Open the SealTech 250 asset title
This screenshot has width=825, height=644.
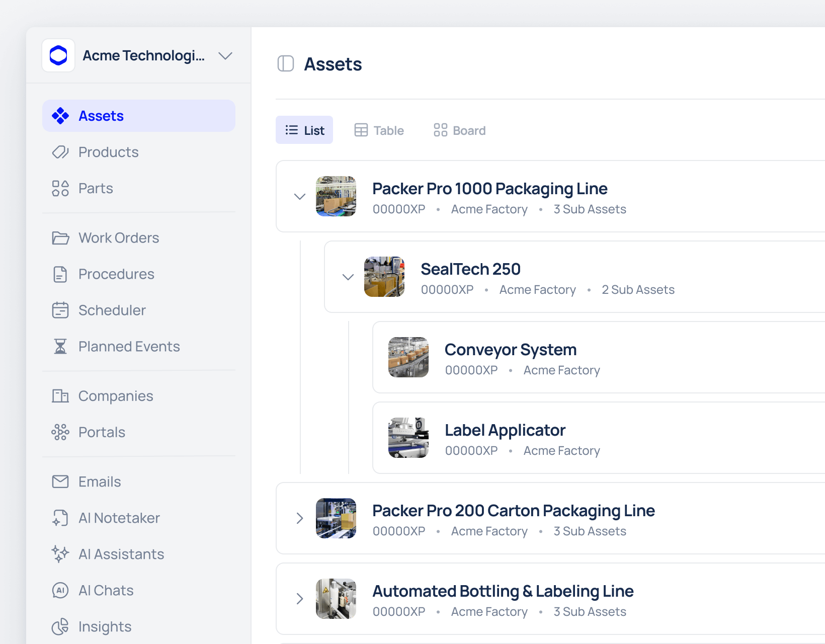tap(470, 269)
